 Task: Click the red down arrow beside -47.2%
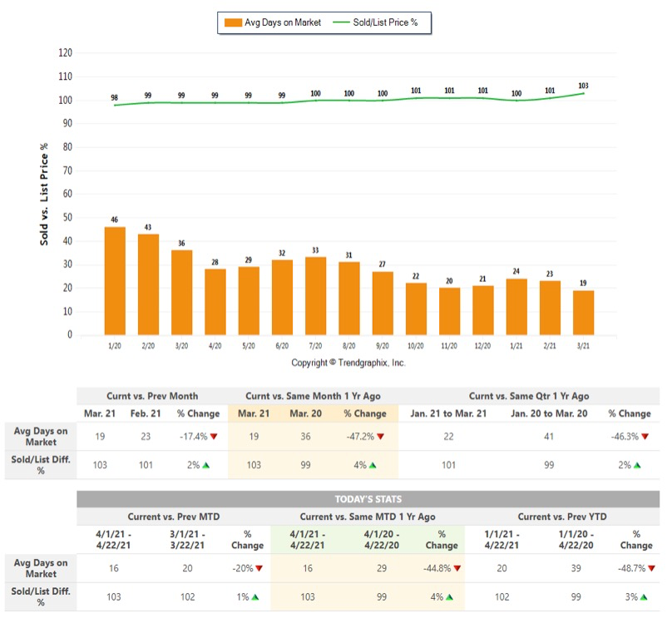pos(380,436)
